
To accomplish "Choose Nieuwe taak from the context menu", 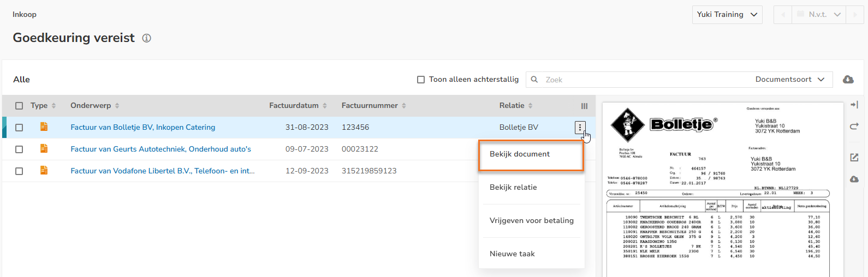I will coord(531,254).
